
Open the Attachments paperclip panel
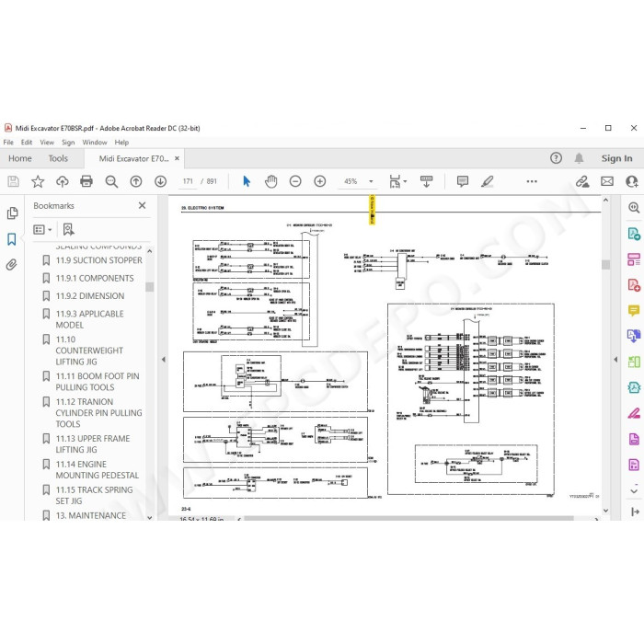pos(11,265)
